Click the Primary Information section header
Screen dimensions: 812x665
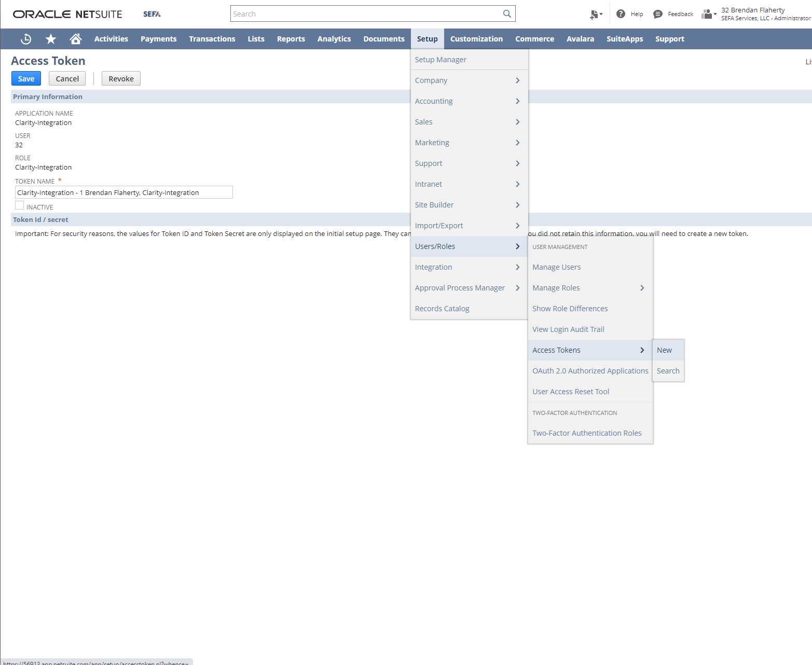(x=48, y=97)
